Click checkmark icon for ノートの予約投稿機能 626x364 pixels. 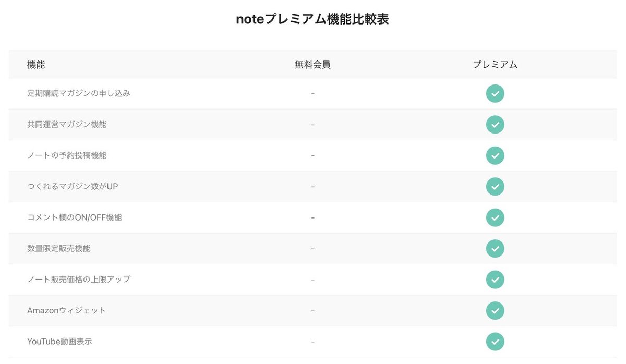click(x=495, y=155)
